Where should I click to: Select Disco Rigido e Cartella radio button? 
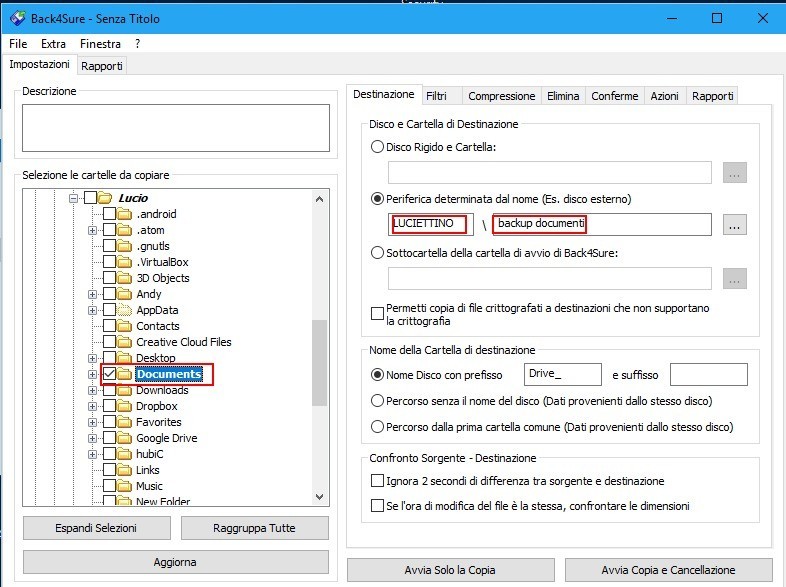coord(377,147)
